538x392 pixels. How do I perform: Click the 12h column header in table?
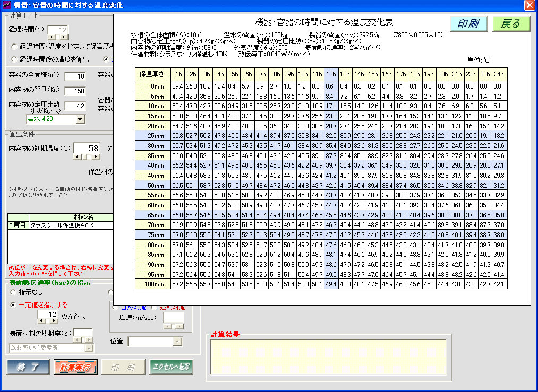pyautogui.click(x=330, y=74)
